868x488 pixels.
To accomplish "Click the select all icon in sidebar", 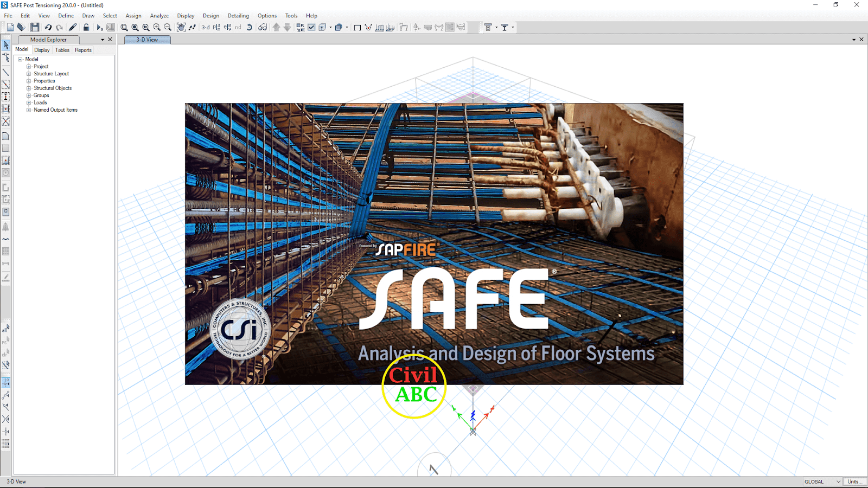I will click(x=6, y=328).
